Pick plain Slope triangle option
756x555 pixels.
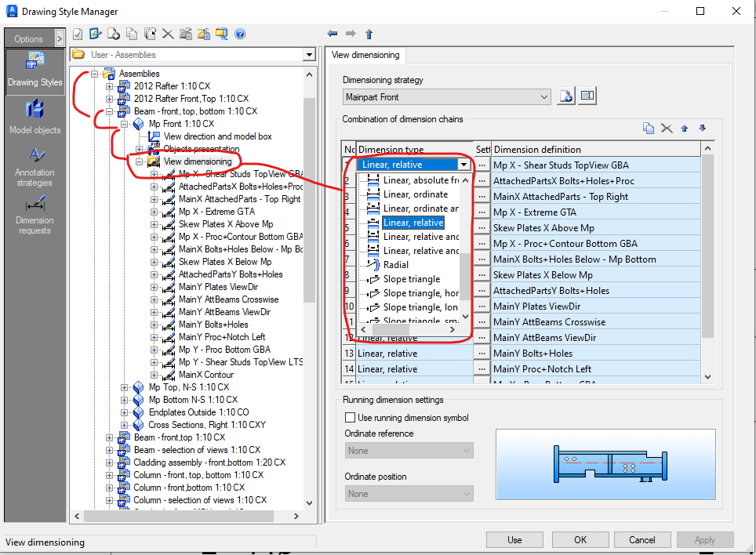412,279
